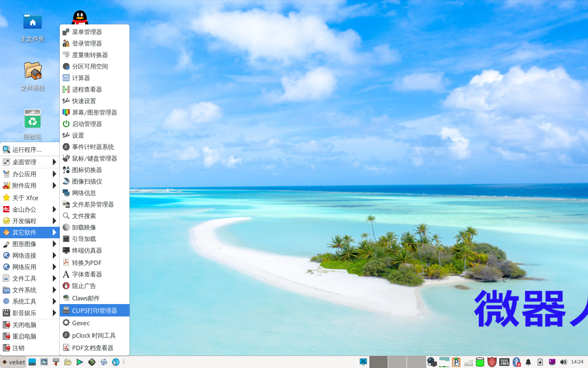This screenshot has width=588, height=368.
Task: Switch to the second workspace pager cell
Action: [397, 362]
